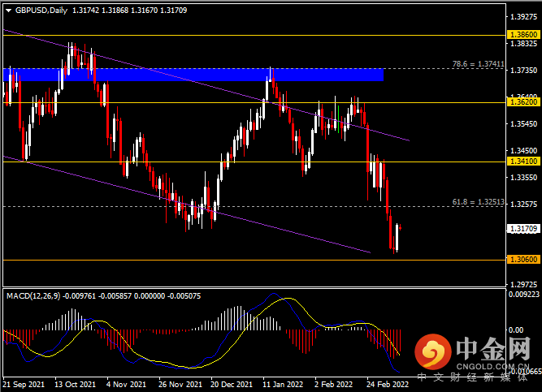Viewport: 542px width, 392px height.
Task: Select the 78.6 = 1.37411 Fibonacci label
Action: 479,64
